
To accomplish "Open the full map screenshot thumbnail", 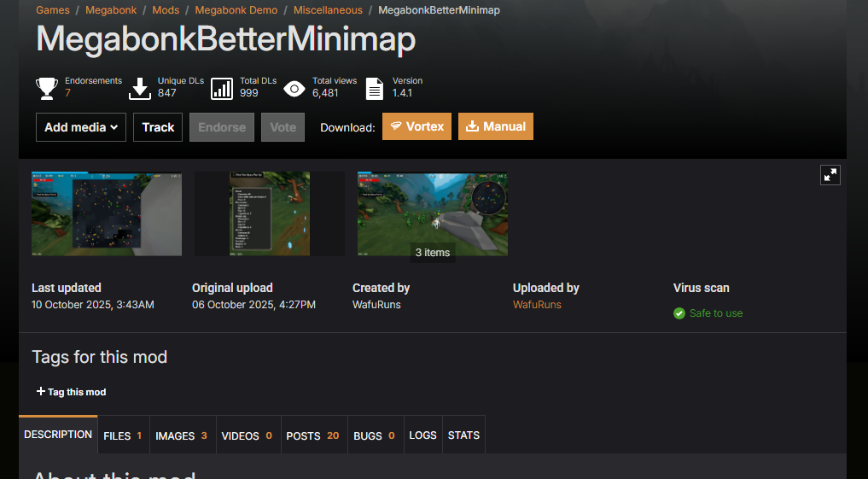I will point(107,213).
